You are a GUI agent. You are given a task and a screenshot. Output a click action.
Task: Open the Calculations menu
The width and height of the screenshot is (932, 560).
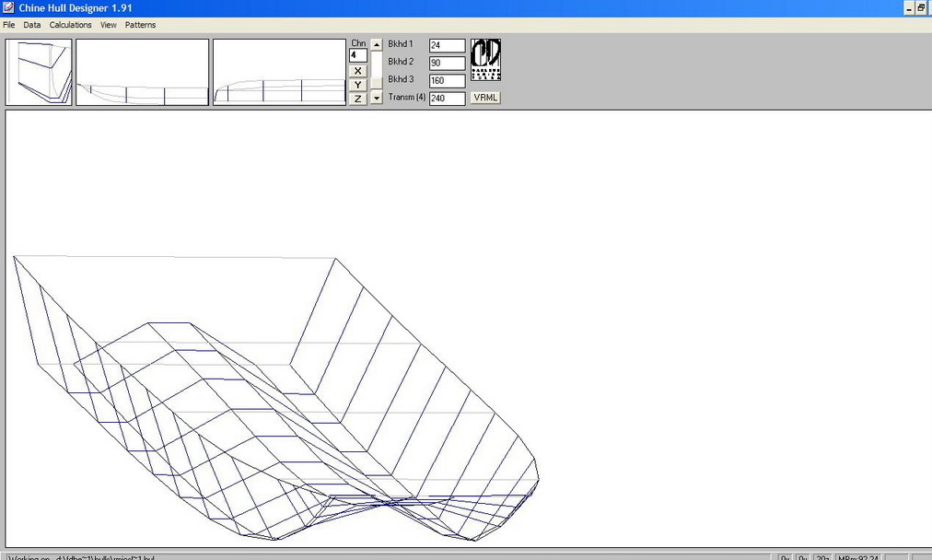71,25
